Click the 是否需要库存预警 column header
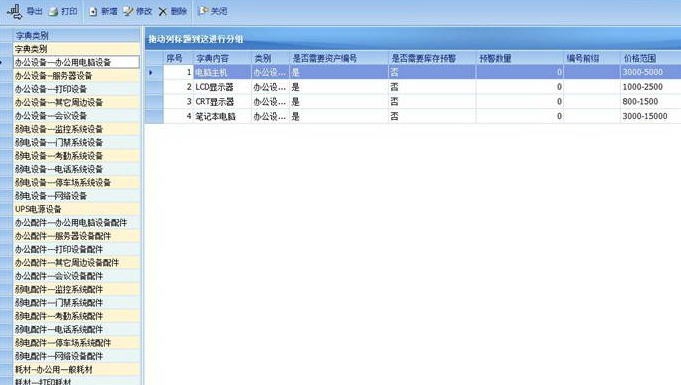681x385 pixels. (432, 58)
